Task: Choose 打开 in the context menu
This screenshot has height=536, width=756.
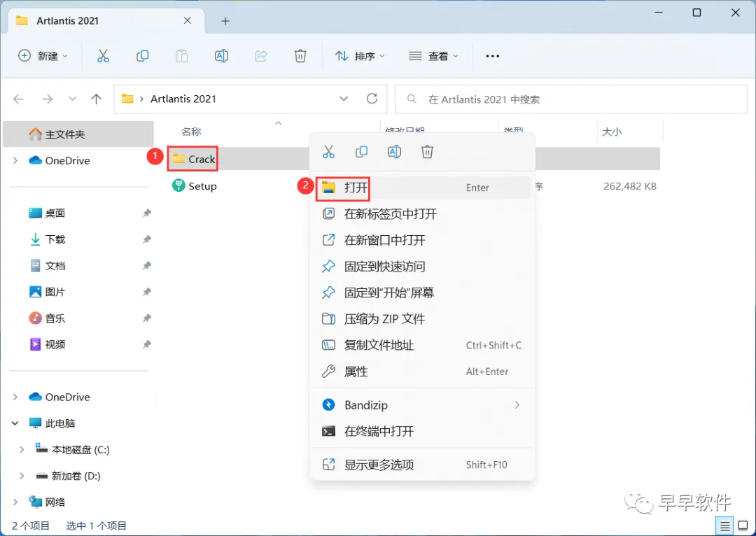Action: (x=421, y=188)
